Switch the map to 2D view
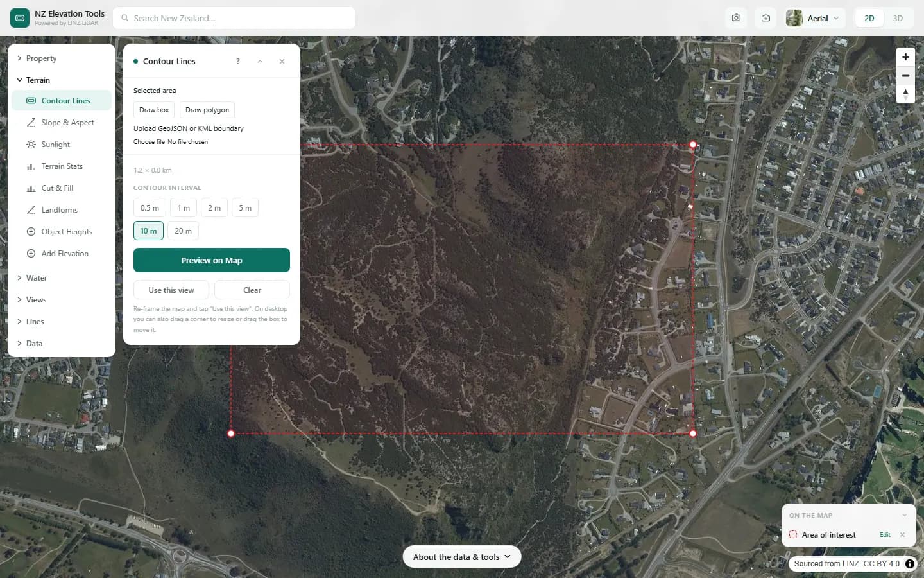 869,18
